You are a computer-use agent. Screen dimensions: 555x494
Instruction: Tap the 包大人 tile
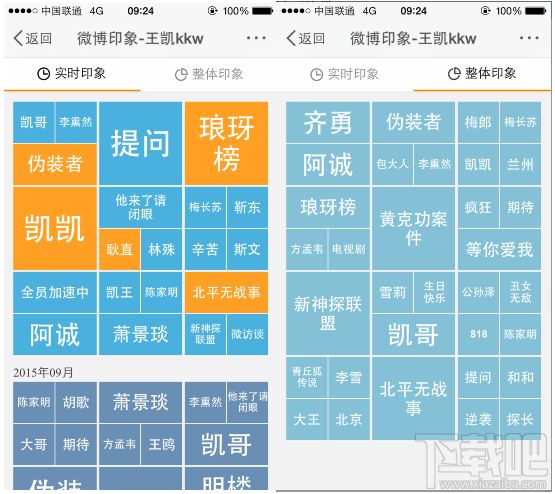393,164
